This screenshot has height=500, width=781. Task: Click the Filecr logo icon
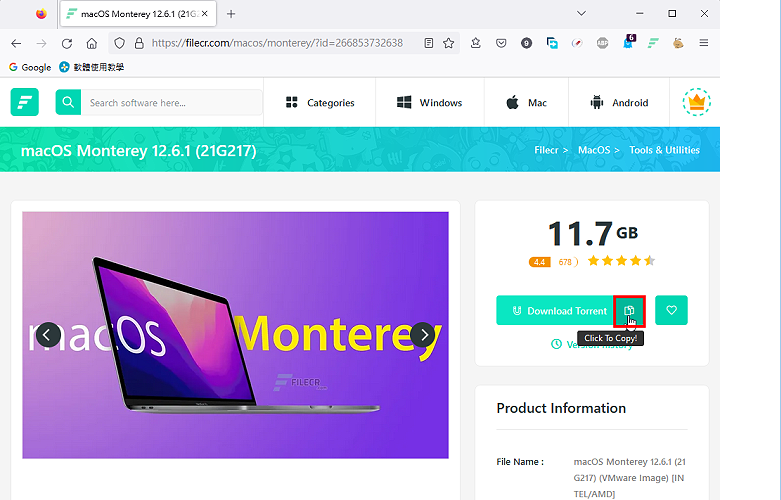24,102
